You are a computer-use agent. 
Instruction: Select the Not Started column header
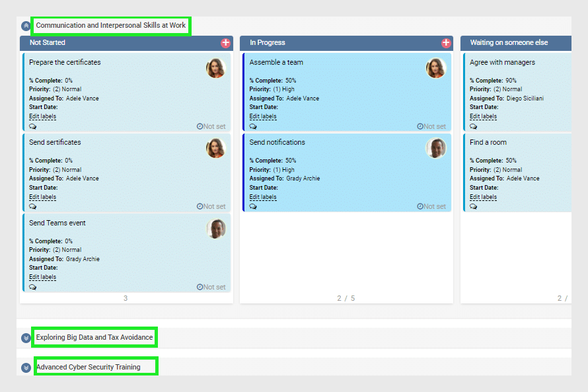coord(126,43)
